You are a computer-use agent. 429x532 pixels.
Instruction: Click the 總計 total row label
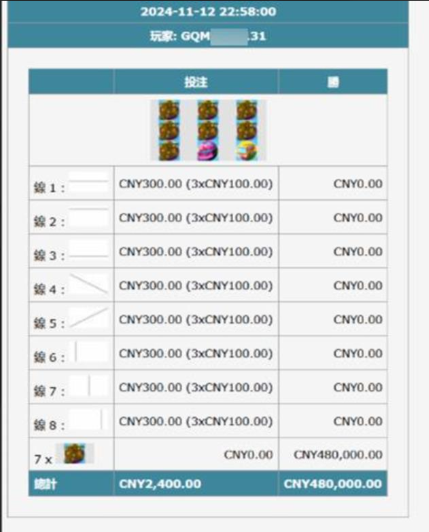coord(45,484)
